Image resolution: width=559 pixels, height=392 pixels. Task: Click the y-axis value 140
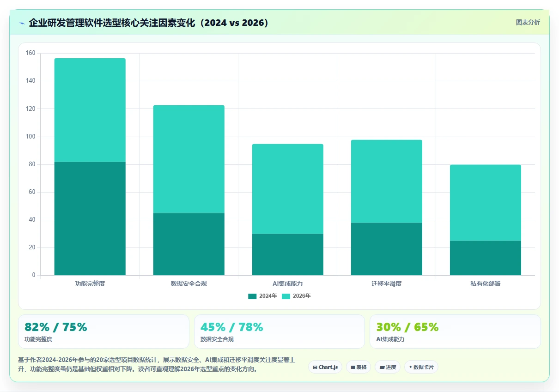click(x=30, y=81)
